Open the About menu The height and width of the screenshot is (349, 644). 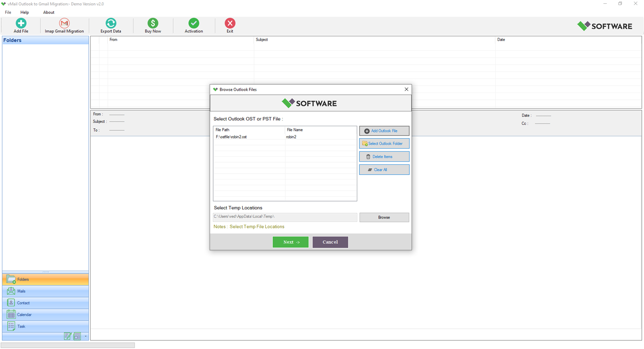click(48, 12)
